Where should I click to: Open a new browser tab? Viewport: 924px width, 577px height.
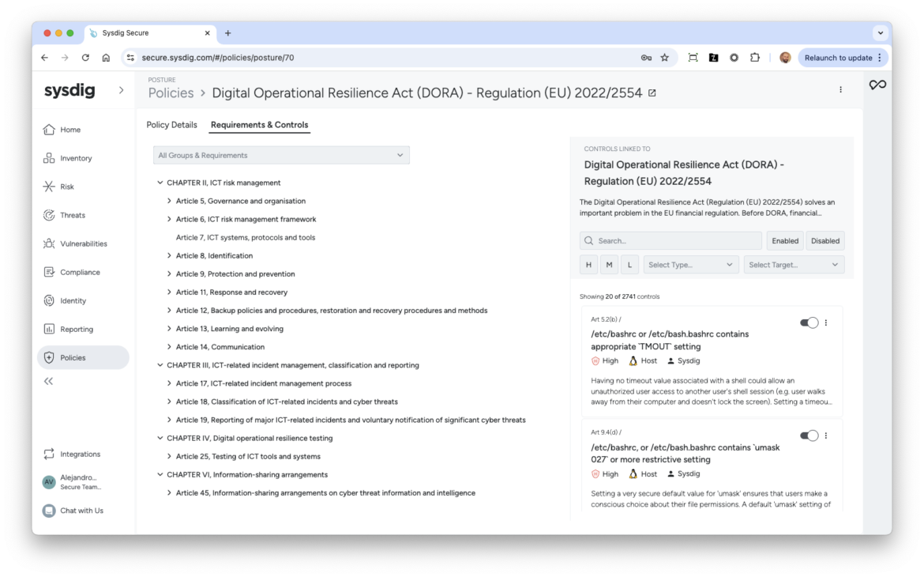click(x=228, y=33)
